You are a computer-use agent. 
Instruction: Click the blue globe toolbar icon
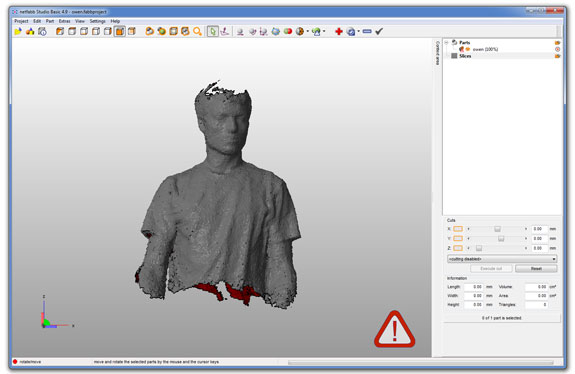click(x=276, y=32)
